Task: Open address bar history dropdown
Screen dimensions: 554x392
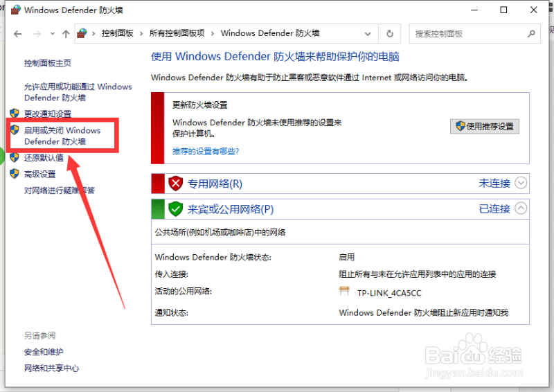Action: coord(368,34)
